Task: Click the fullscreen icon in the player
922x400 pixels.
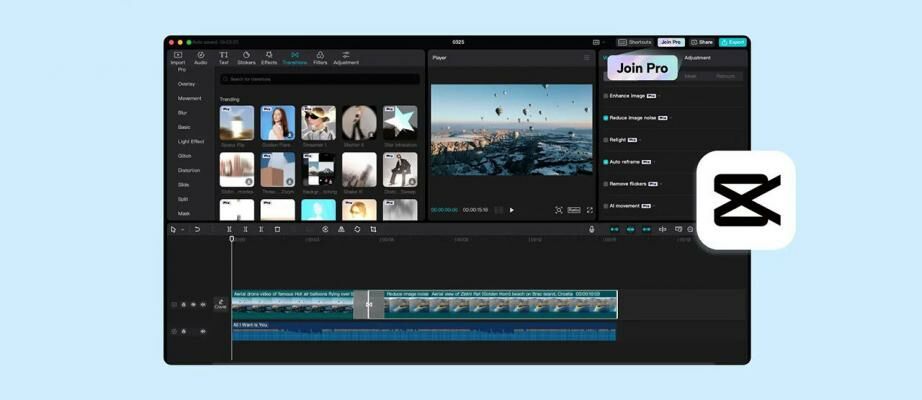Action: (589, 210)
